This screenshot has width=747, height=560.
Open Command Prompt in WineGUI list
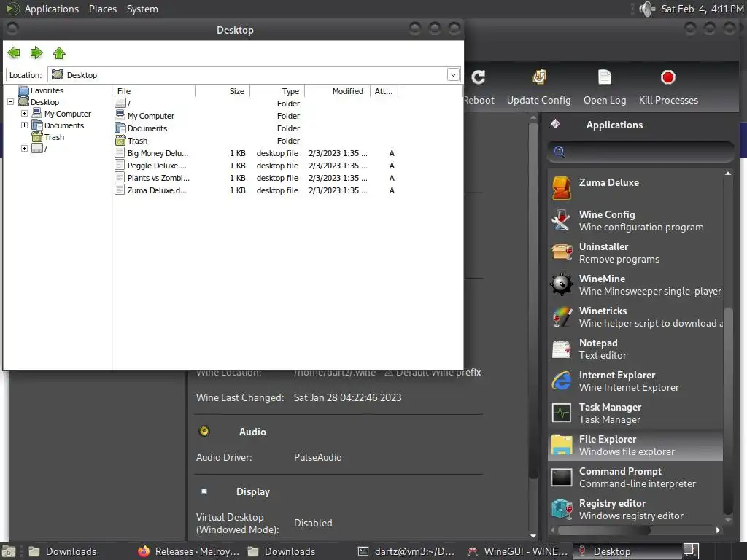[635, 477]
